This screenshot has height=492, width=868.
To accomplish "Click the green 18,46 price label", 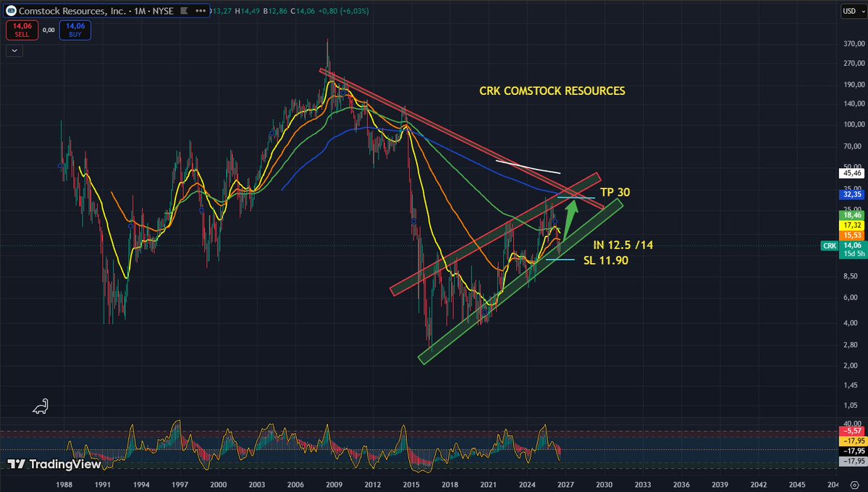I will [852, 215].
